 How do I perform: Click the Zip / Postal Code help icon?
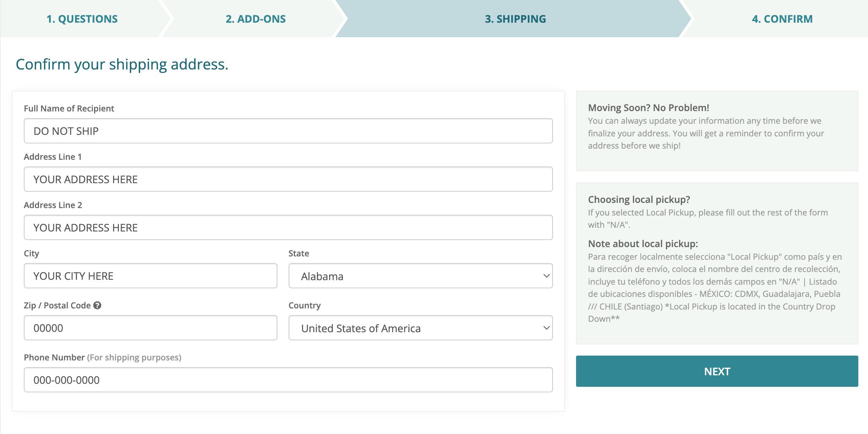(x=97, y=305)
